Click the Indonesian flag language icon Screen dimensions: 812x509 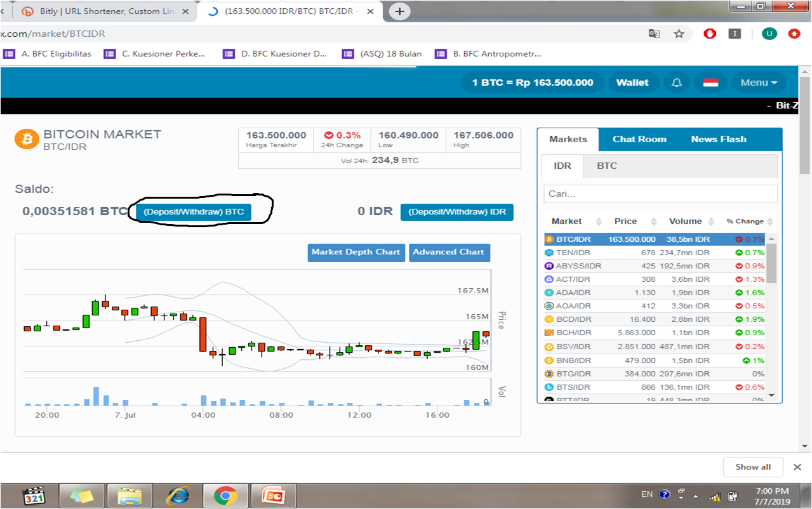pos(710,83)
